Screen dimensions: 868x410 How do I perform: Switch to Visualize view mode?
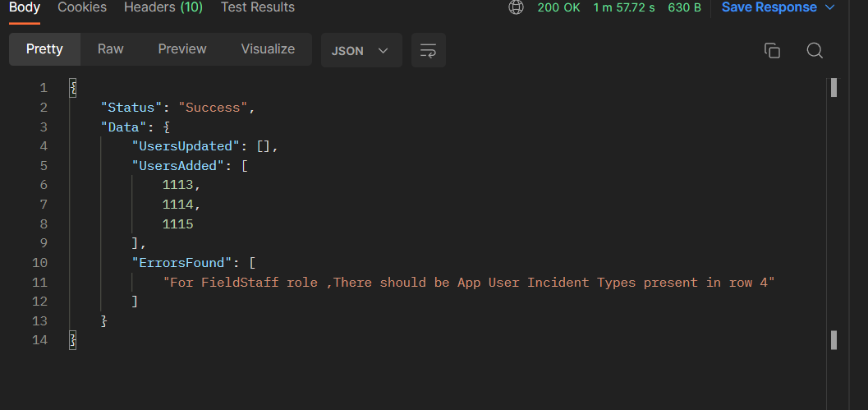[x=268, y=49]
